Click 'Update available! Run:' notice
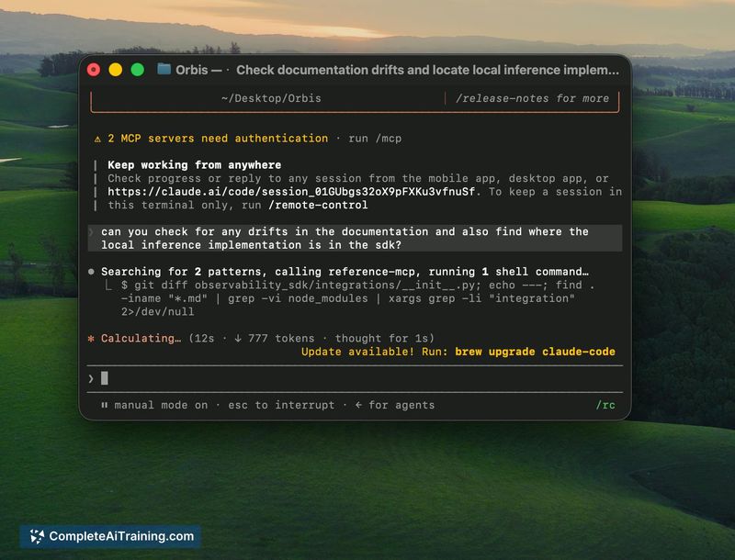This screenshot has height=560, width=735. pyautogui.click(x=375, y=352)
